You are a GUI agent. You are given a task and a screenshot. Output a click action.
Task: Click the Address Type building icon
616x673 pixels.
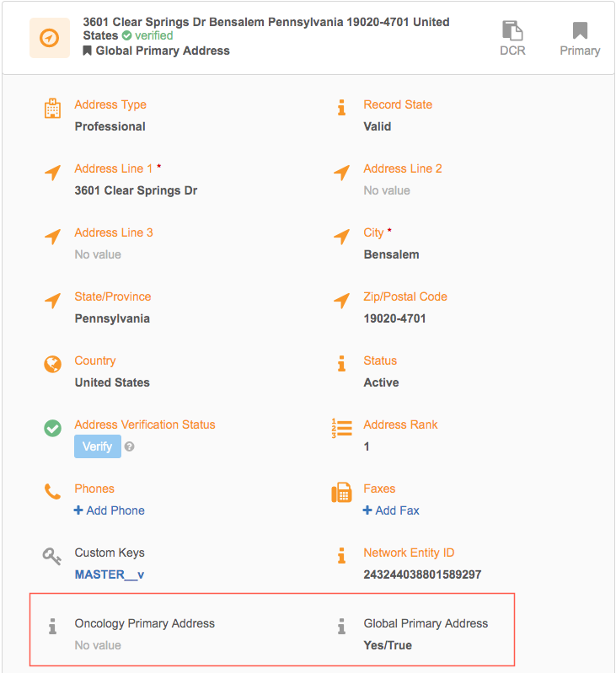pos(52,109)
